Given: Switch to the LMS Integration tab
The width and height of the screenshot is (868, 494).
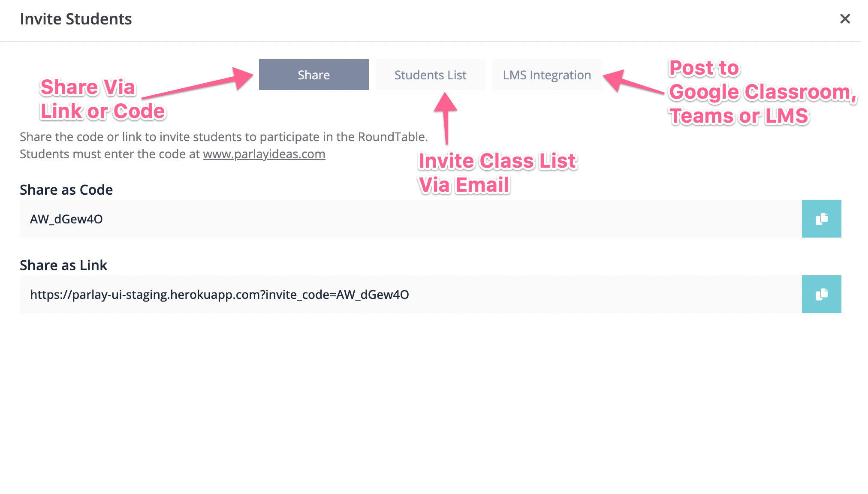Looking at the screenshot, I should point(545,75).
